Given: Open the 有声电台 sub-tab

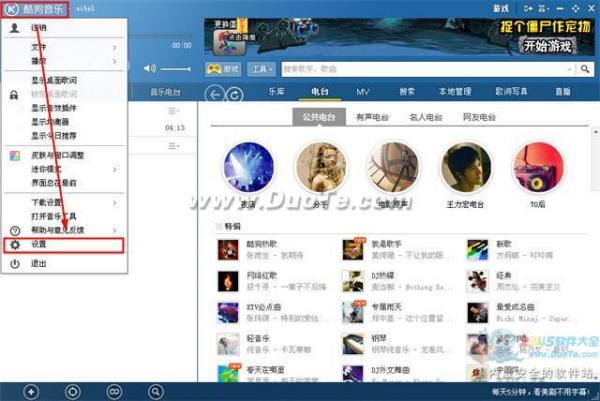Looking at the screenshot, I should pyautogui.click(x=372, y=117).
